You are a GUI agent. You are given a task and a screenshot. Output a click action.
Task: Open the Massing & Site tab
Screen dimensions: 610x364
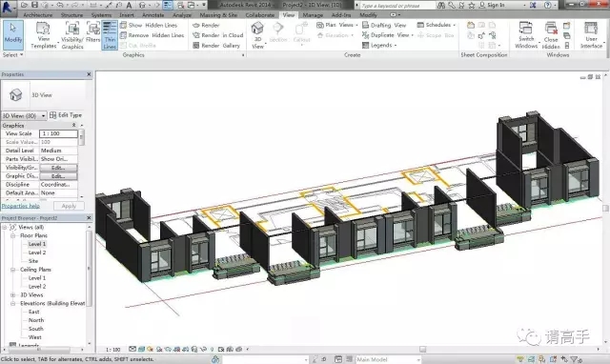tap(218, 15)
